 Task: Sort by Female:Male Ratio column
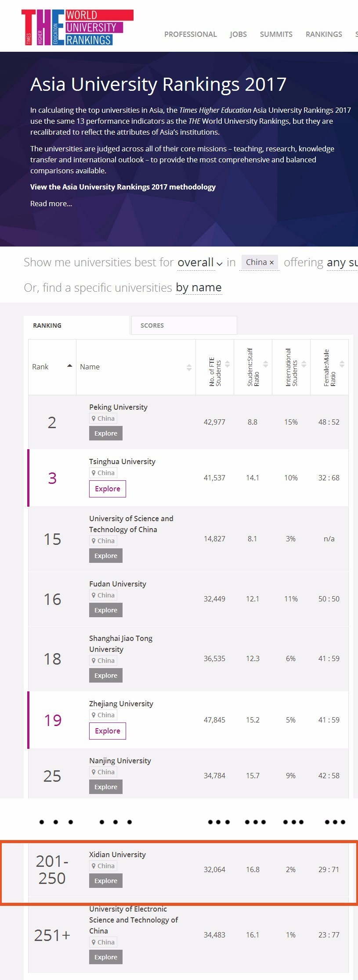point(342,364)
